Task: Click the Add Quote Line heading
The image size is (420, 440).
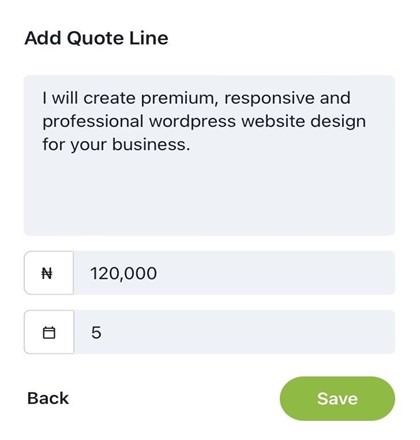Action: pos(96,38)
